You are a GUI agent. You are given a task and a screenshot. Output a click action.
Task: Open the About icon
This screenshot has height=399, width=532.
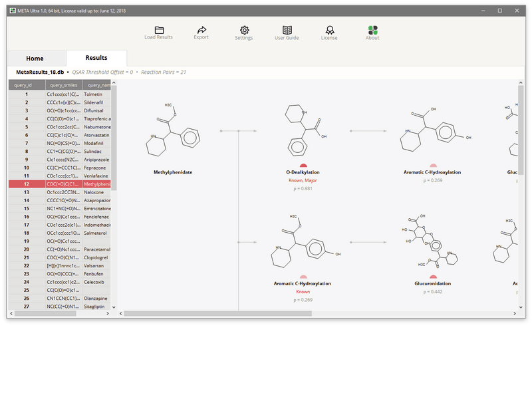click(372, 30)
